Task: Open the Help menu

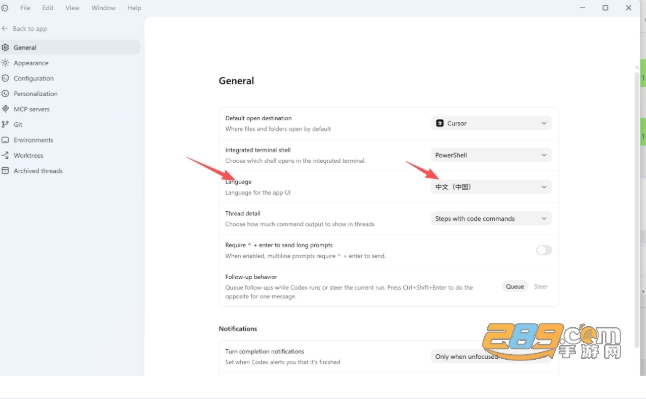Action: pos(134,8)
